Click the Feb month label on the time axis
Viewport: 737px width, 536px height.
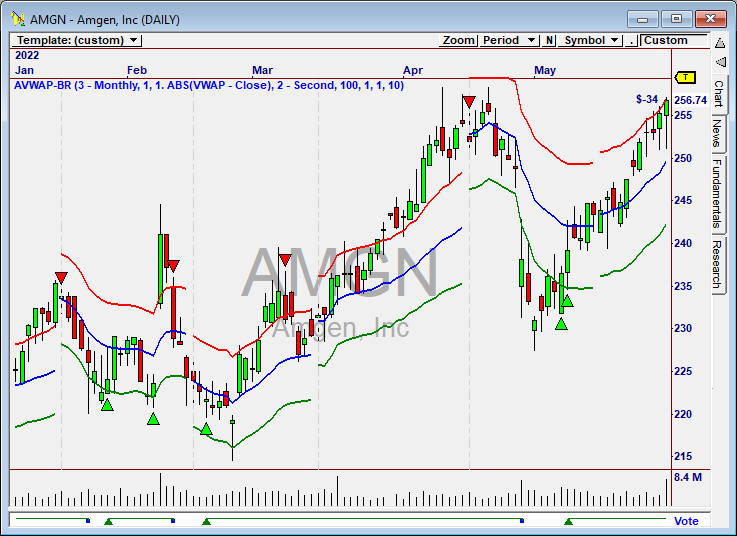(137, 71)
